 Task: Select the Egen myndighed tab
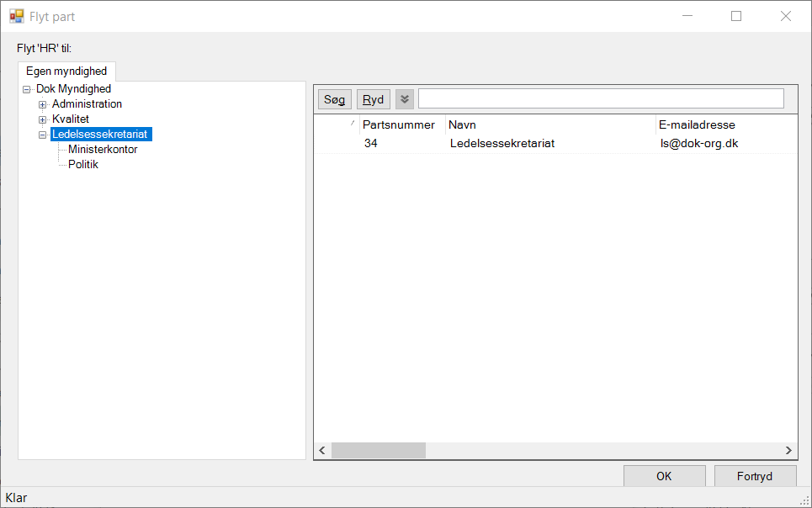66,71
